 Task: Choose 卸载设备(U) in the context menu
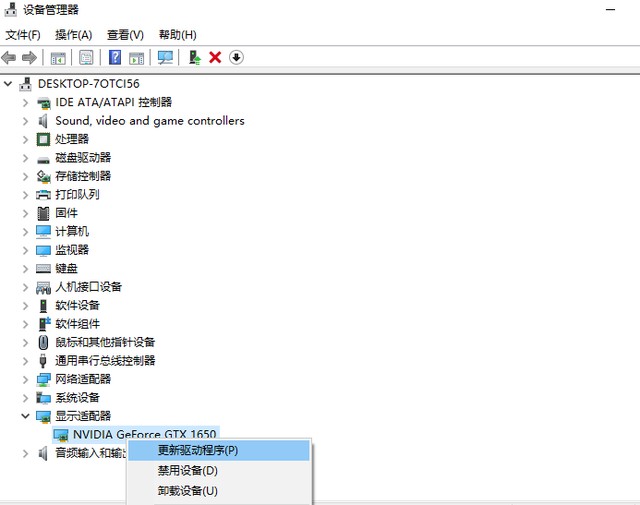point(187,490)
